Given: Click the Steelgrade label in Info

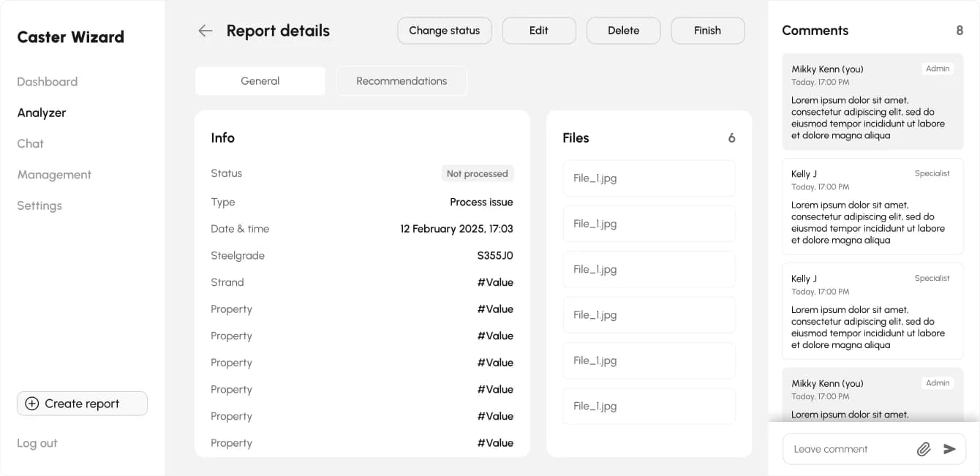Looking at the screenshot, I should (x=238, y=256).
